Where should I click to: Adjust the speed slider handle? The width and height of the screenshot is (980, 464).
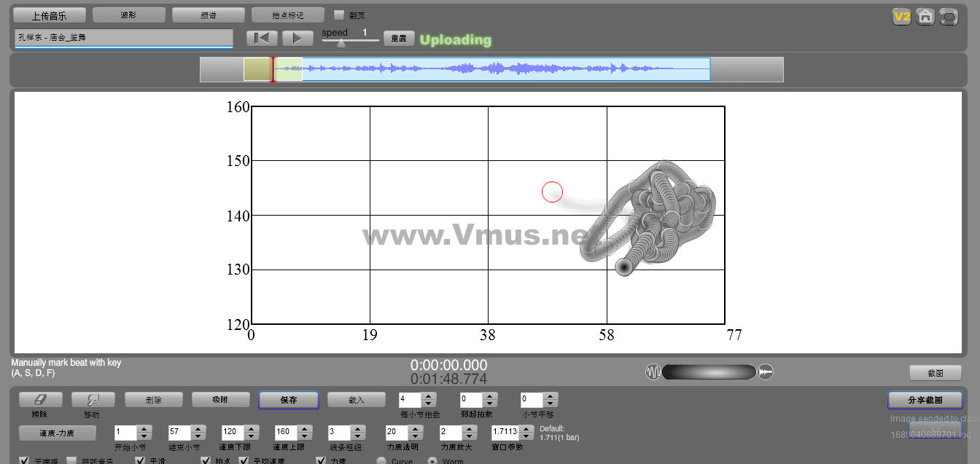click(x=341, y=42)
